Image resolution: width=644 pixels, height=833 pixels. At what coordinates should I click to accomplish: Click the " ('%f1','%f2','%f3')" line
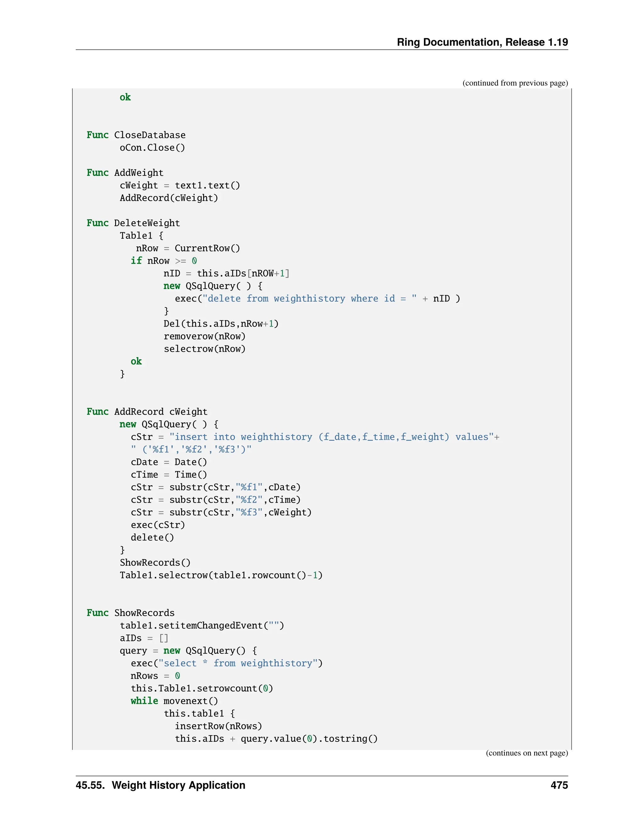click(x=191, y=450)
